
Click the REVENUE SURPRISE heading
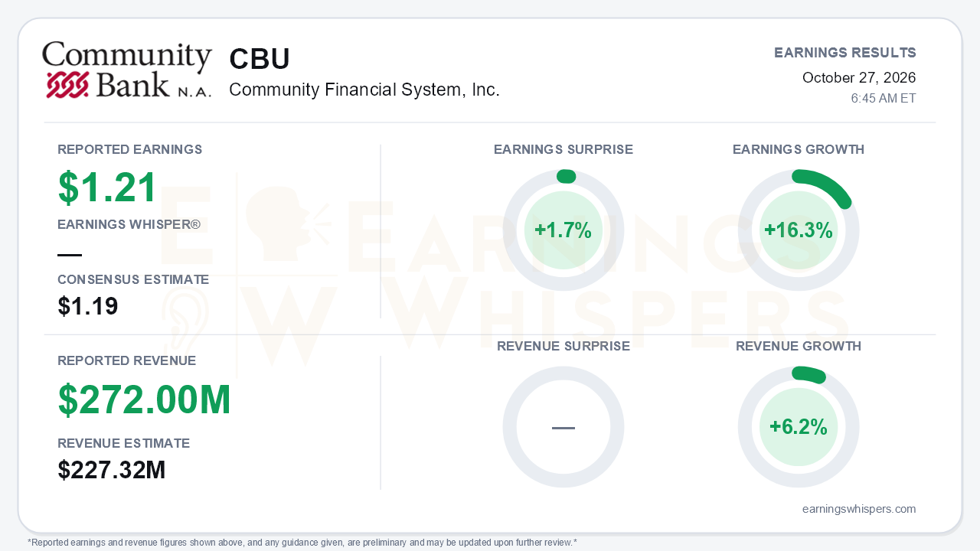(563, 347)
